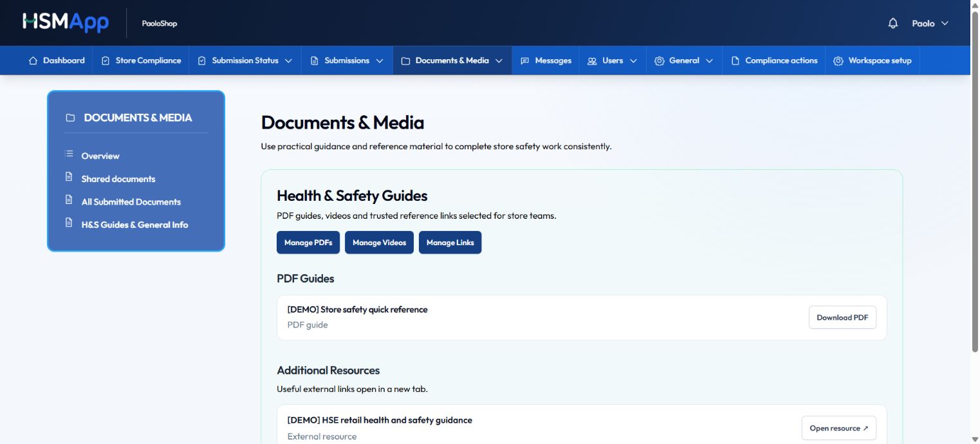Click the HSMApp logo
Screen dimensions: 980x444
click(66, 23)
